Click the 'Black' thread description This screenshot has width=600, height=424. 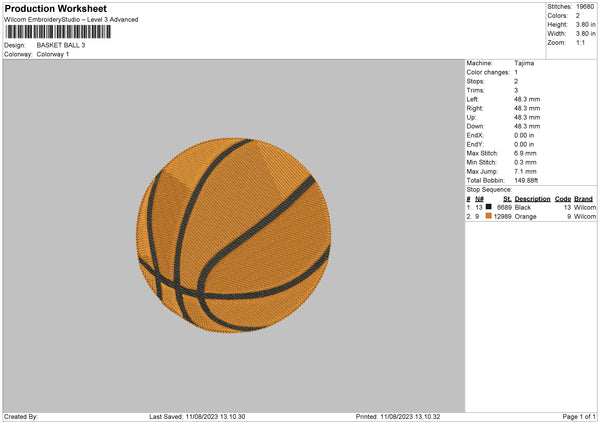point(523,207)
